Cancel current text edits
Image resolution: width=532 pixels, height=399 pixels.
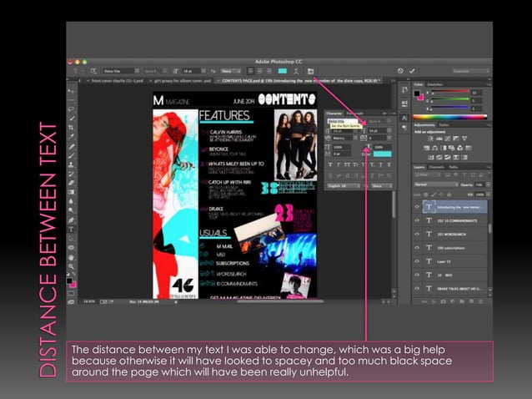pos(400,71)
